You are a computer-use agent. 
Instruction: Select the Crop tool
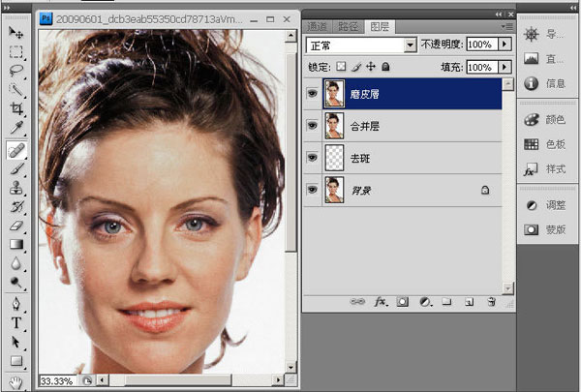tap(16, 109)
